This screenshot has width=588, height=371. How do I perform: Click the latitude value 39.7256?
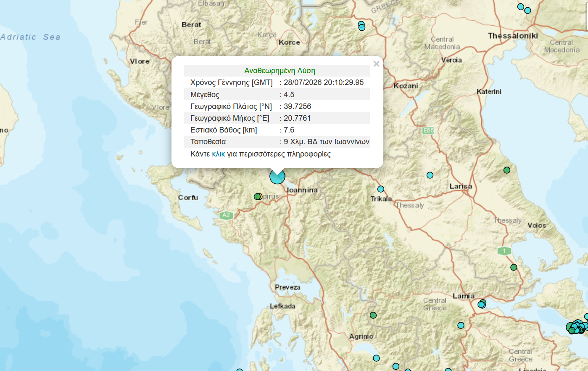(298, 106)
